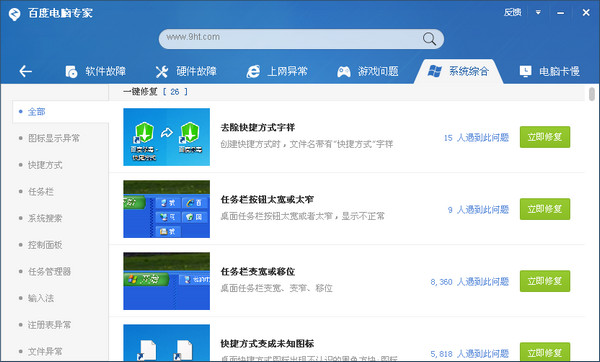Click the title 快捷方式变成未知图标
This screenshot has height=362, width=600.
coord(267,344)
